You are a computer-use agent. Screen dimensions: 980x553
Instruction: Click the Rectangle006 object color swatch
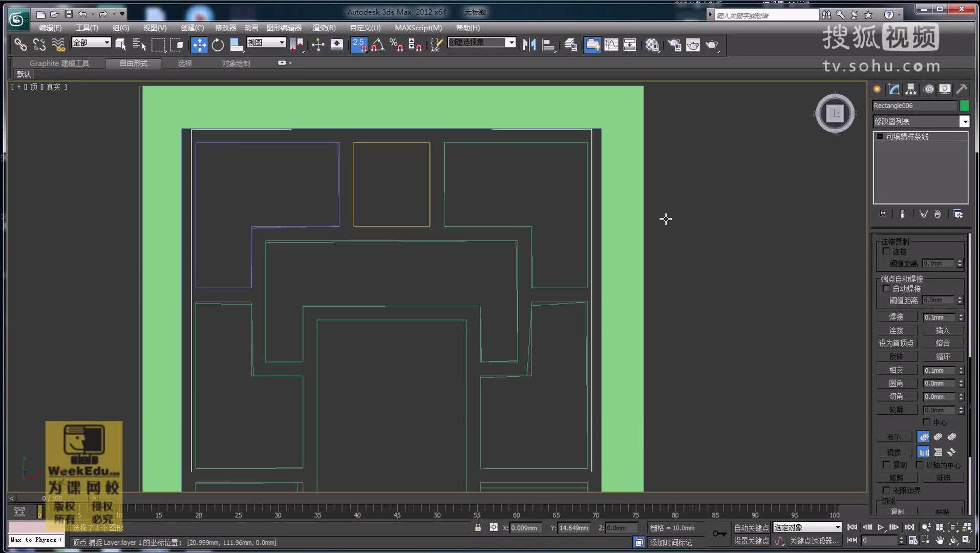click(x=965, y=105)
